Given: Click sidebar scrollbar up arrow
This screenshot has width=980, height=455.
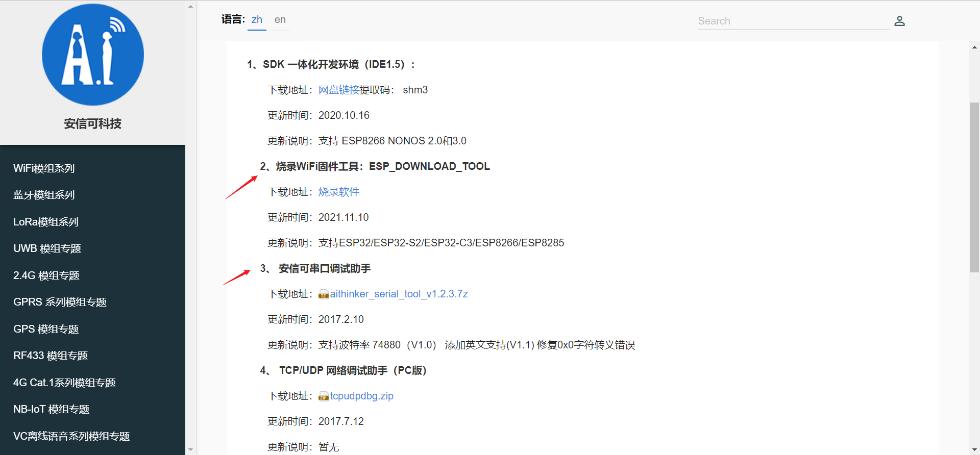Looking at the screenshot, I should point(190,7).
